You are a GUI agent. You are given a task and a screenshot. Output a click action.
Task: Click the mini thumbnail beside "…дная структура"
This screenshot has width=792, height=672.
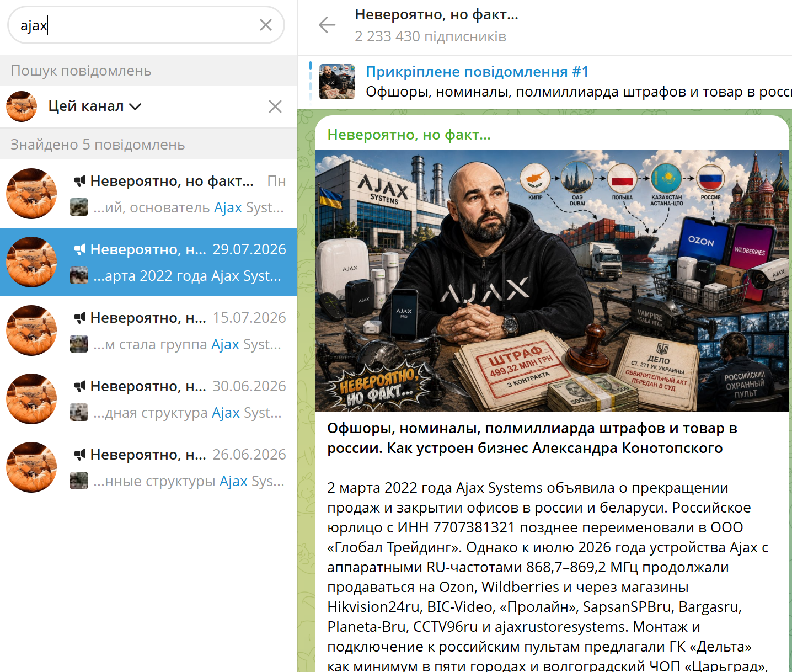tap(79, 412)
